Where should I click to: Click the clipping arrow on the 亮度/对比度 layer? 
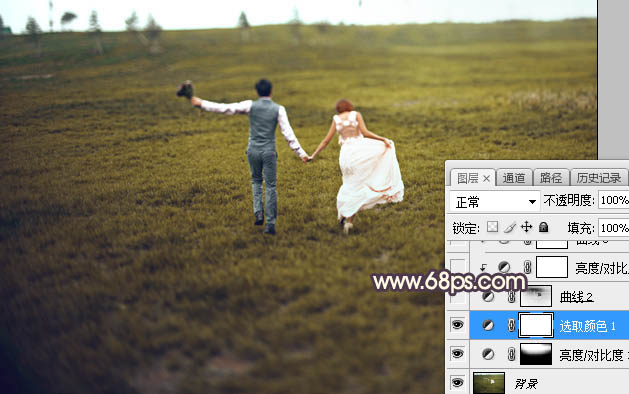[x=483, y=268]
